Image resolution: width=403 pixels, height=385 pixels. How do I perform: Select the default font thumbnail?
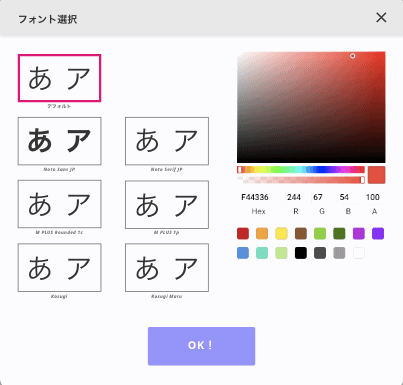pyautogui.click(x=59, y=78)
